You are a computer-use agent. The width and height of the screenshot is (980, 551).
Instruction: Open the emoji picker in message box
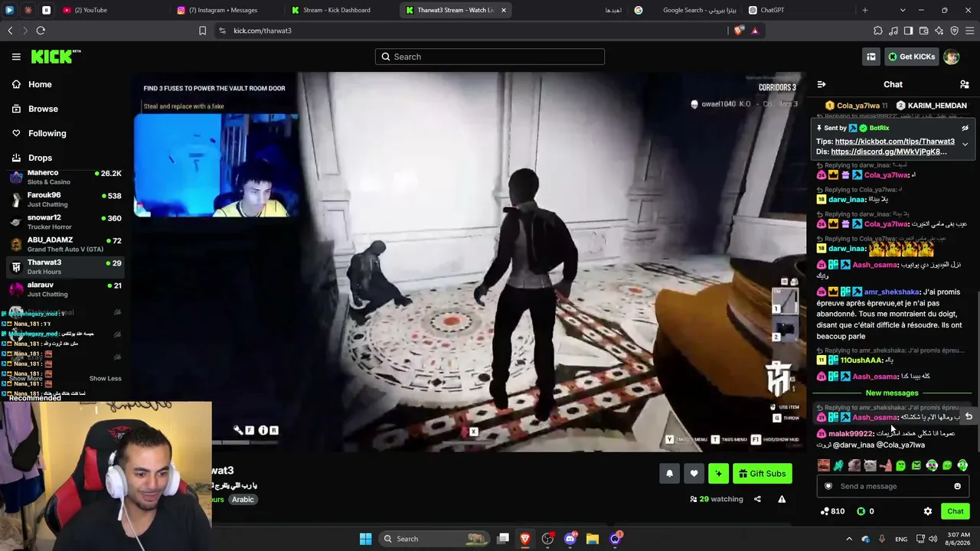pos(957,486)
